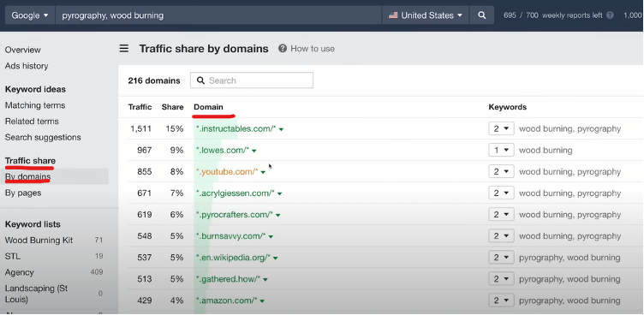The width and height of the screenshot is (644, 315).
Task: Open Ads history in the sidebar
Action: [x=27, y=66]
